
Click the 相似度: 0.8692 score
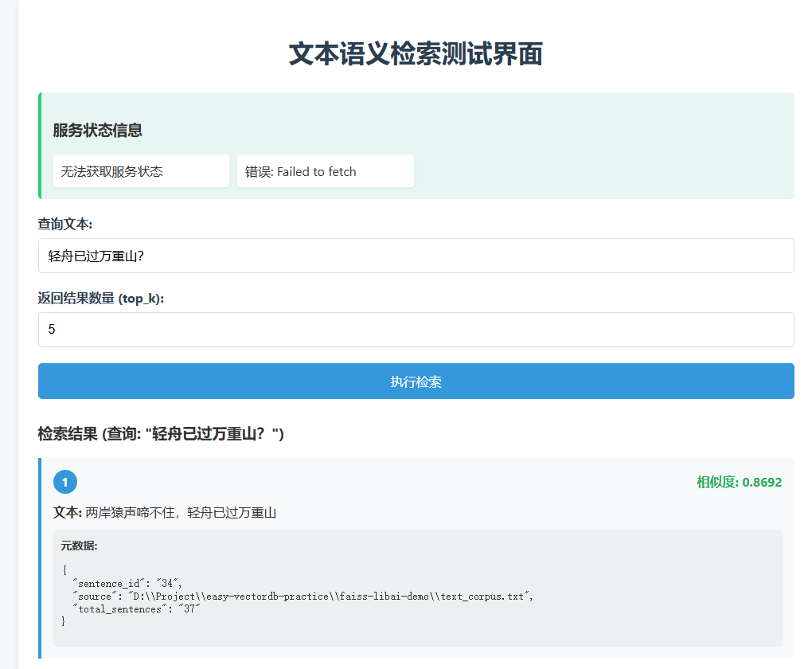point(739,483)
